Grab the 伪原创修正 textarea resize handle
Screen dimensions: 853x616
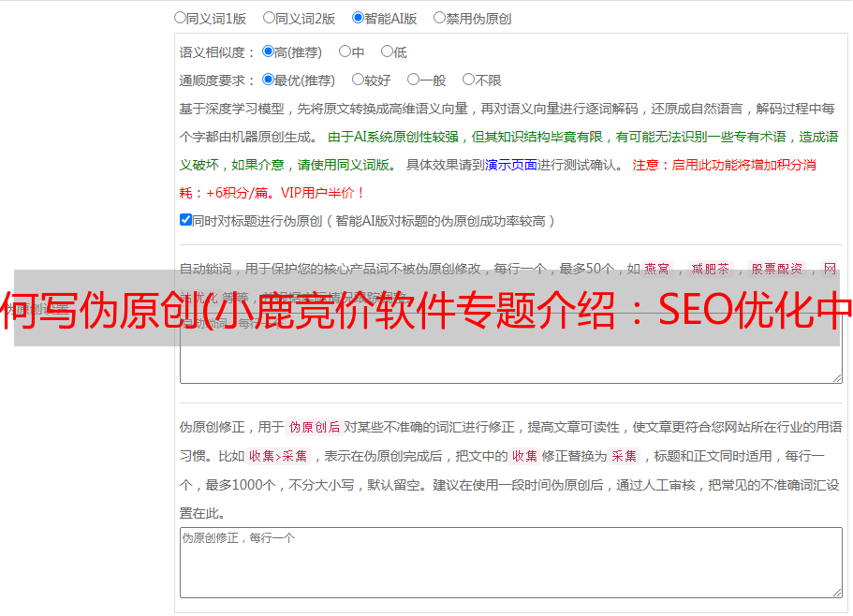point(837,594)
